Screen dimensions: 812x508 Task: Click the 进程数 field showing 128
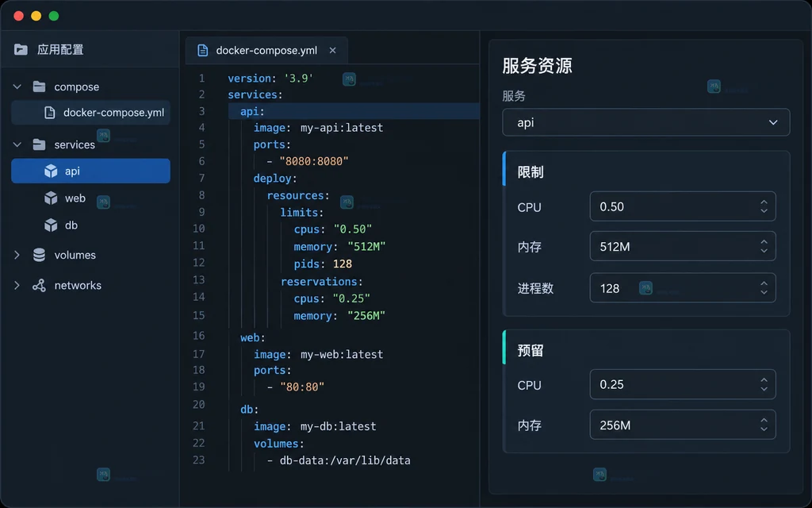[683, 287]
